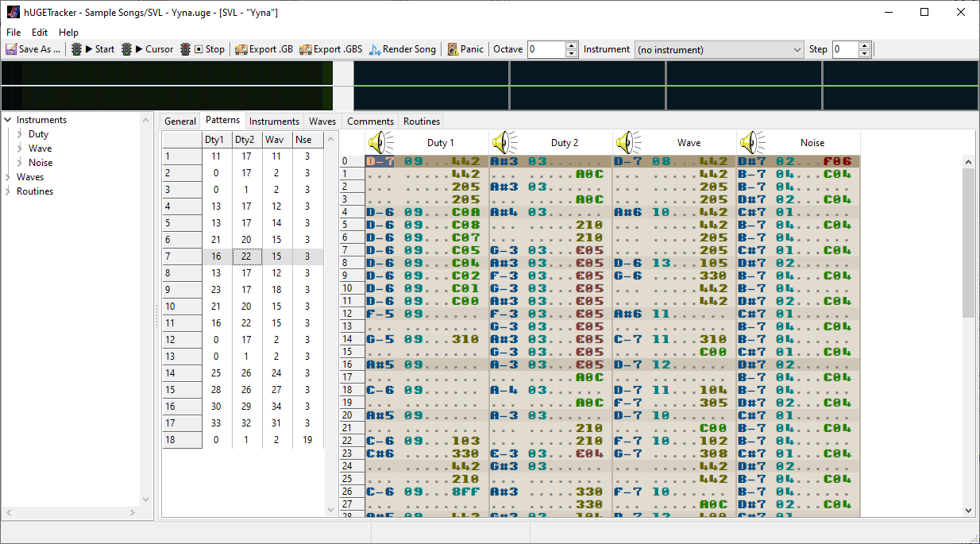This screenshot has height=544, width=980.
Task: Select D-7 note in pattern row 0
Action: point(379,161)
